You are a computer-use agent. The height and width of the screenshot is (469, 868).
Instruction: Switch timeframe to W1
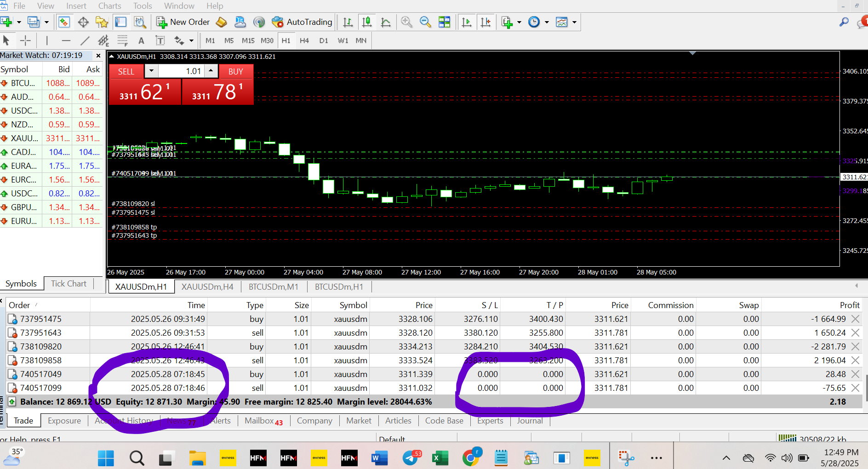pos(343,40)
